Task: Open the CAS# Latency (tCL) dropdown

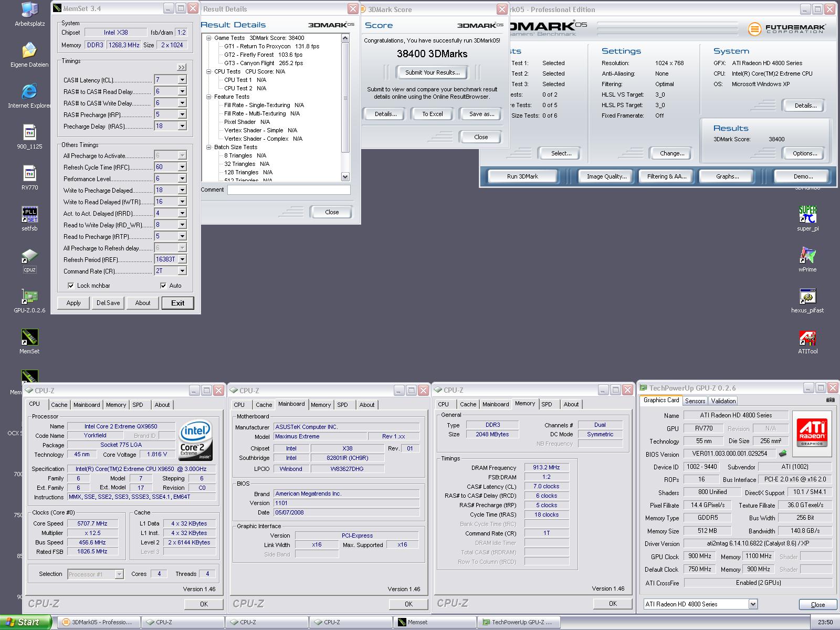Action: click(x=182, y=80)
